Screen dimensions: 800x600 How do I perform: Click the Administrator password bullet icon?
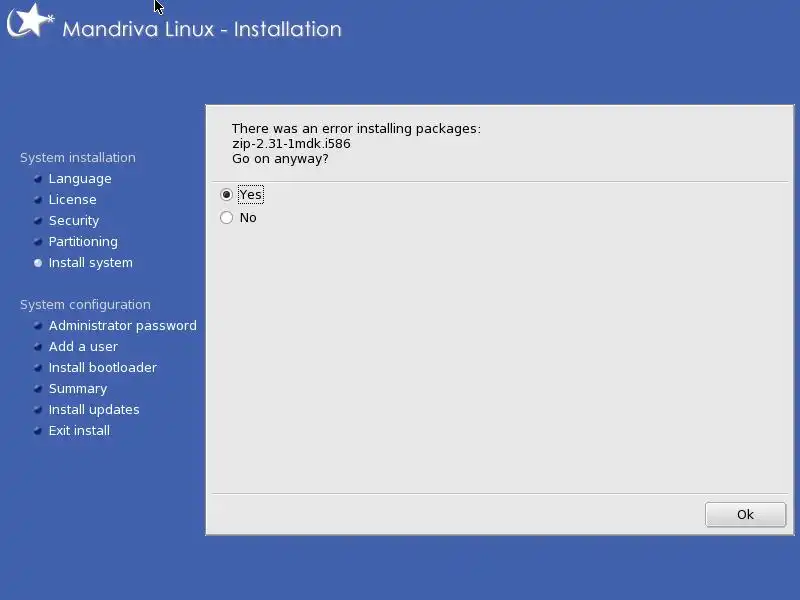(38, 326)
